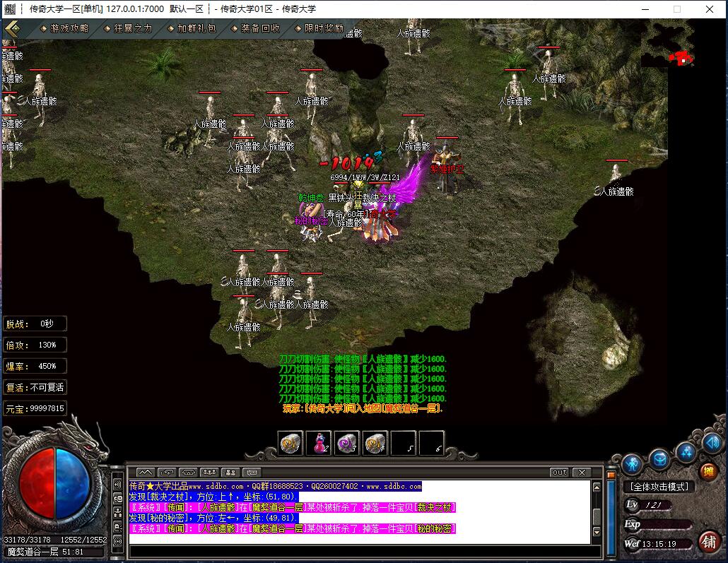Select empty quick slot 5
This screenshot has height=563, width=728.
[x=403, y=443]
